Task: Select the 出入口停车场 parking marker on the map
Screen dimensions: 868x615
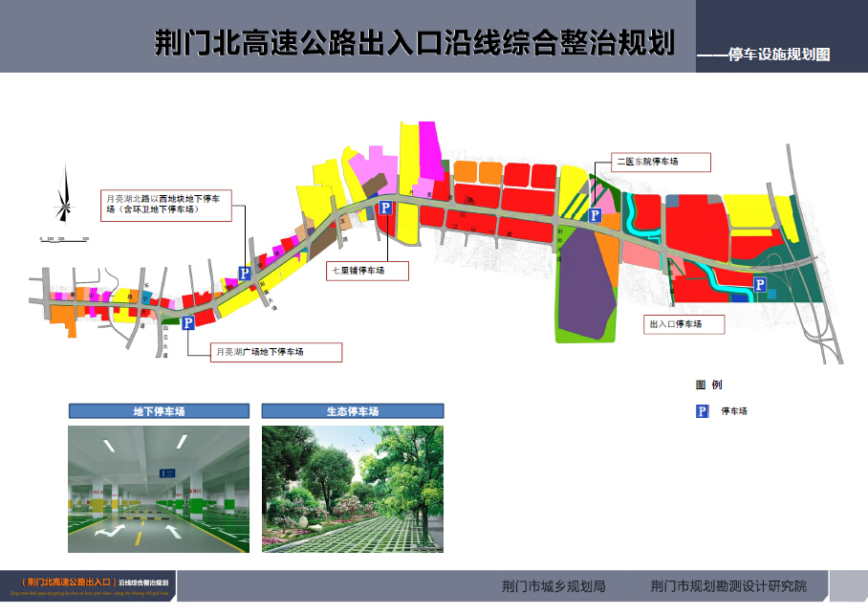Action: (759, 284)
